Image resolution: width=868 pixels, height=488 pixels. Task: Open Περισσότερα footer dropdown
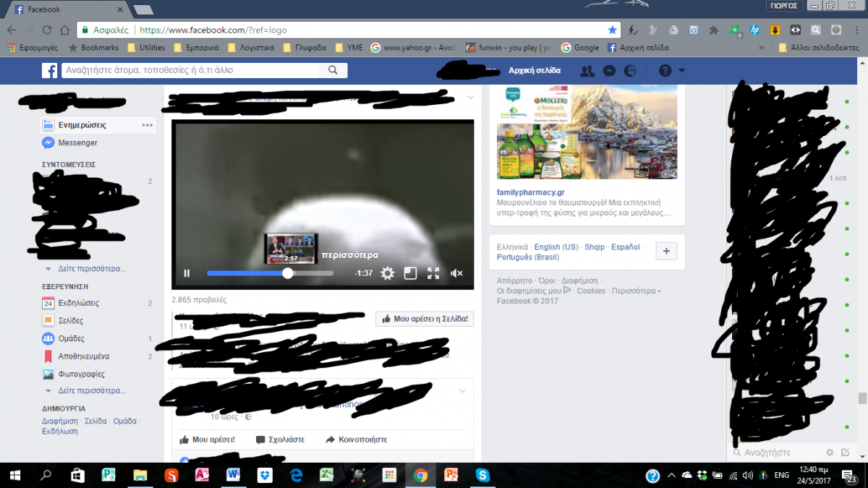636,291
